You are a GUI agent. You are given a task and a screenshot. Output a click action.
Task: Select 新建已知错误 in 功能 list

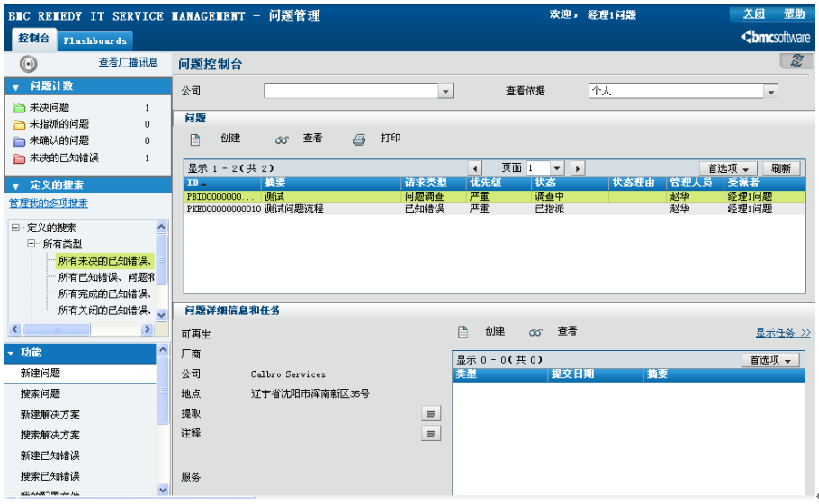(50, 456)
